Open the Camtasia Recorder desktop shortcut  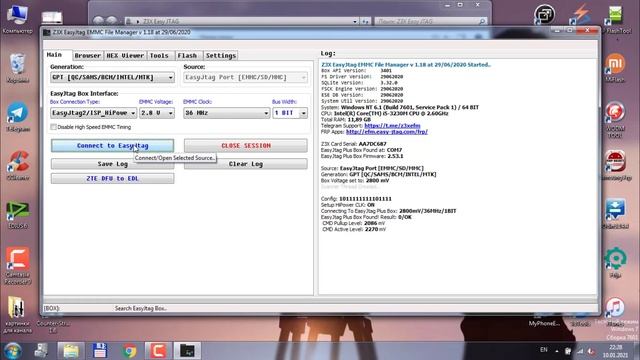pyautogui.click(x=17, y=265)
